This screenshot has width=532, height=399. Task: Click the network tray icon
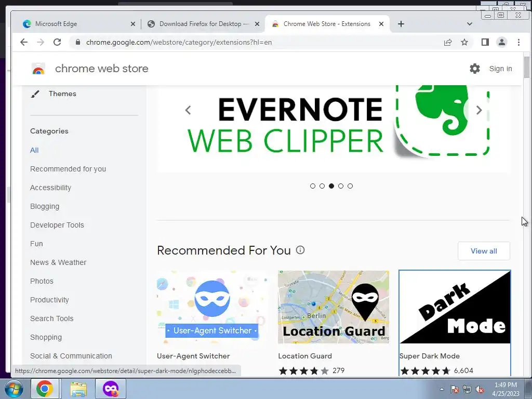coord(467,389)
